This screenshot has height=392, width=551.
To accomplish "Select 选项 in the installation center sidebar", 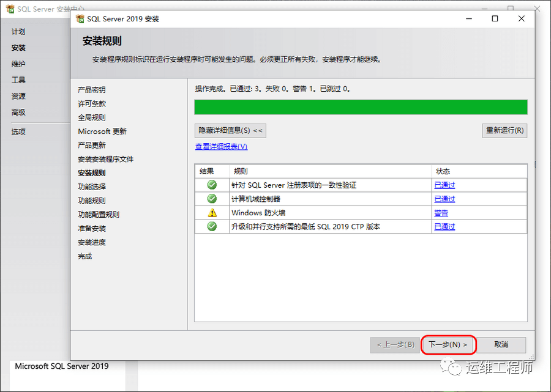I will [x=18, y=132].
